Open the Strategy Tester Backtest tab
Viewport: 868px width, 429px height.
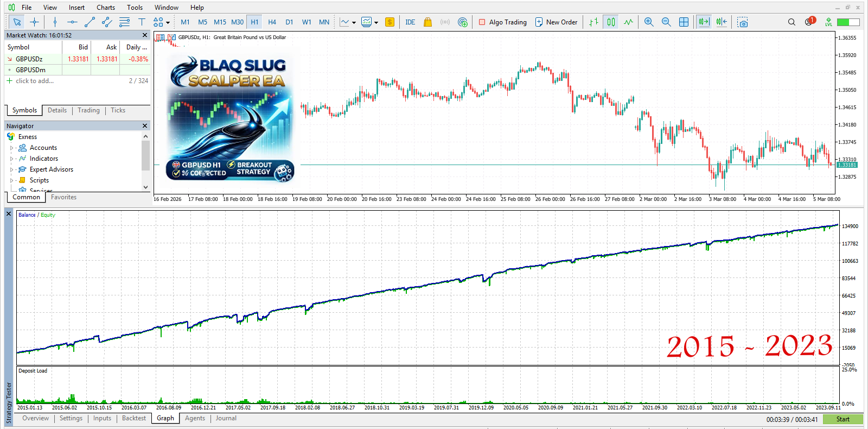click(x=134, y=418)
